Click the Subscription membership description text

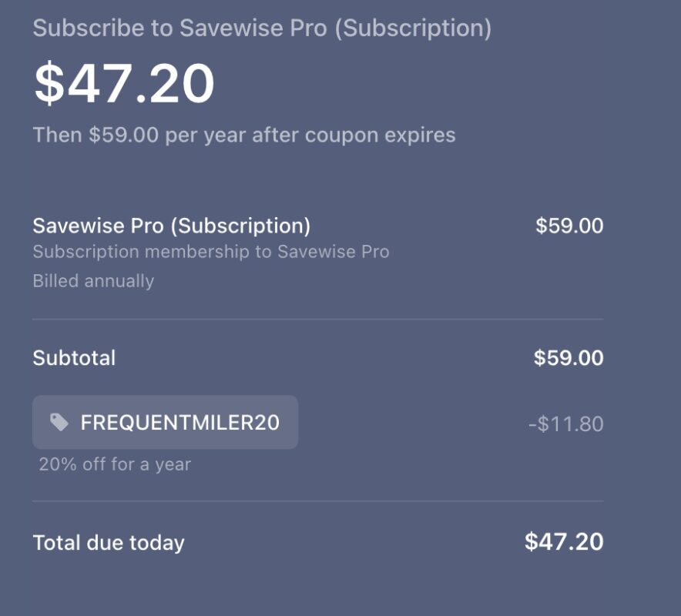pos(210,251)
